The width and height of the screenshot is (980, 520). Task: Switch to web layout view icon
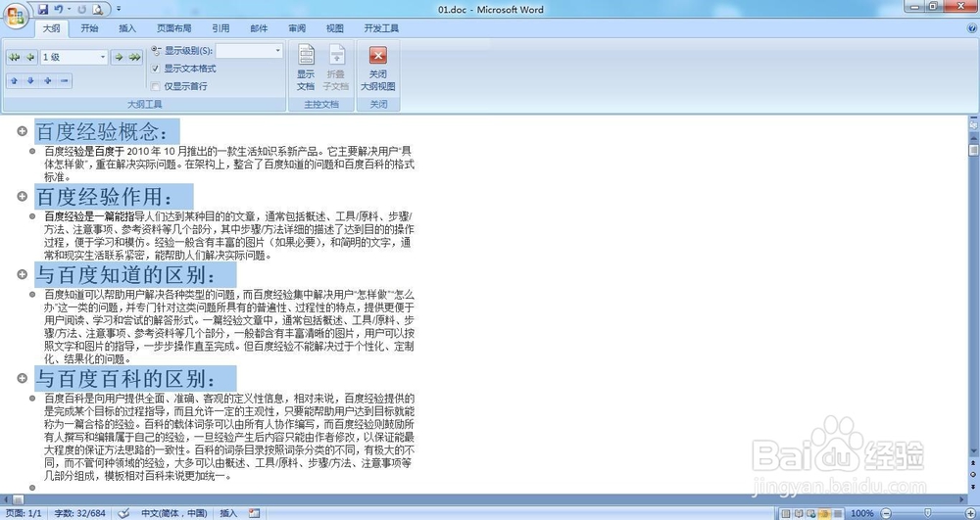pyautogui.click(x=811, y=514)
